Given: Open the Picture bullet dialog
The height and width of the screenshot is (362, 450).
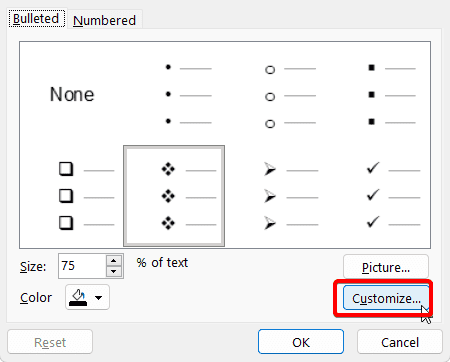Looking at the screenshot, I should coord(386,267).
